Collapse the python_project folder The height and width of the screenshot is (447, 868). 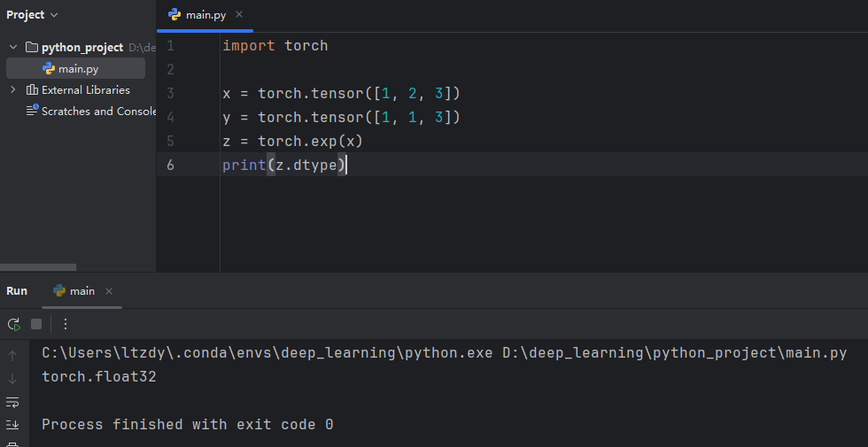click(x=13, y=48)
